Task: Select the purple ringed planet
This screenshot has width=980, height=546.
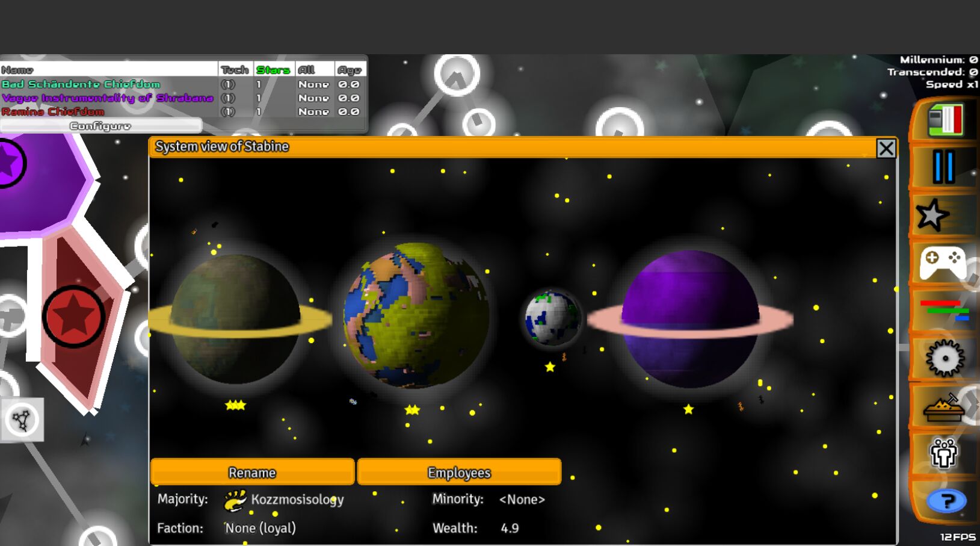Action: (690, 318)
